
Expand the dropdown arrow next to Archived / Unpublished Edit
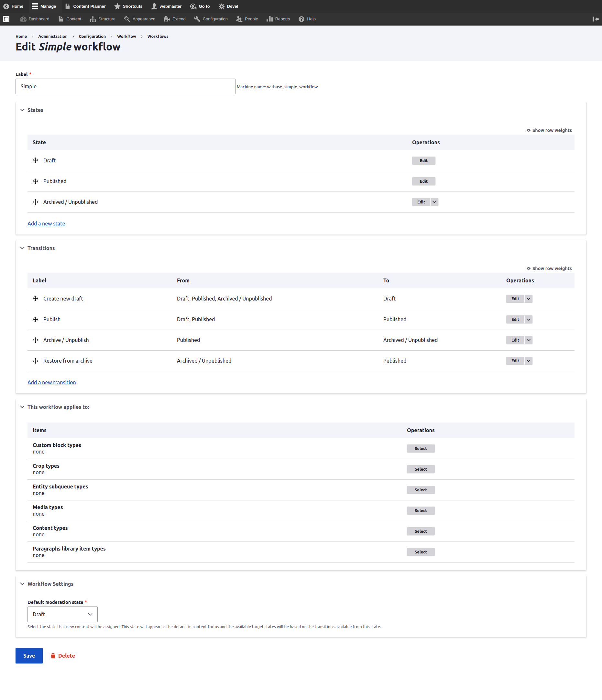[x=434, y=202]
